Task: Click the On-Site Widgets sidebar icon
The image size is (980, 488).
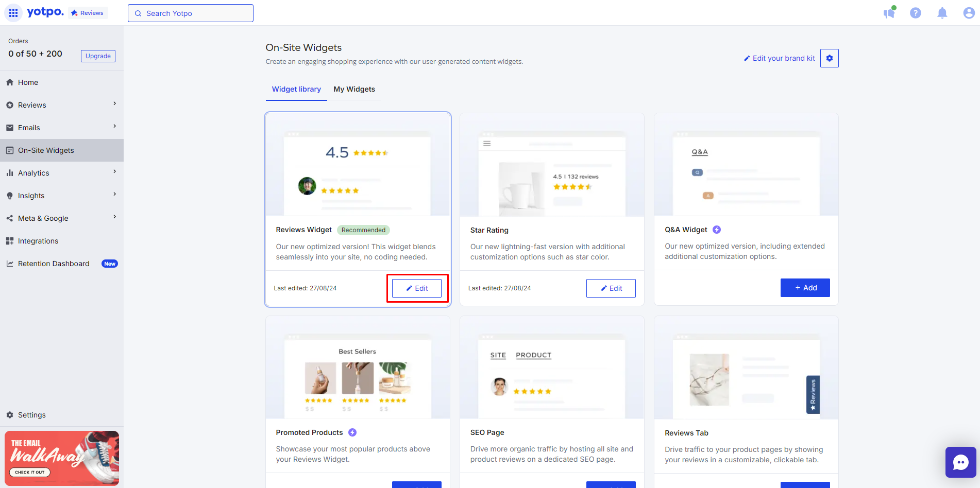Action: pos(10,150)
